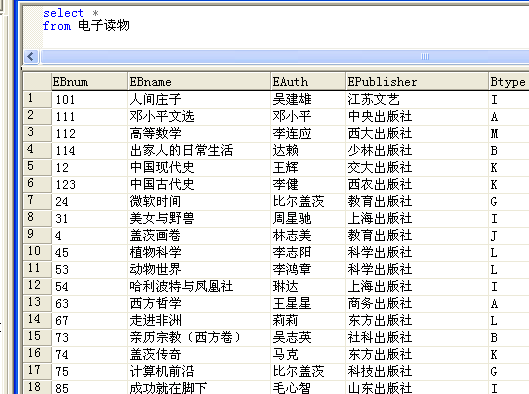
Task: Click the book name '成功就在脚下'
Action: point(199,388)
